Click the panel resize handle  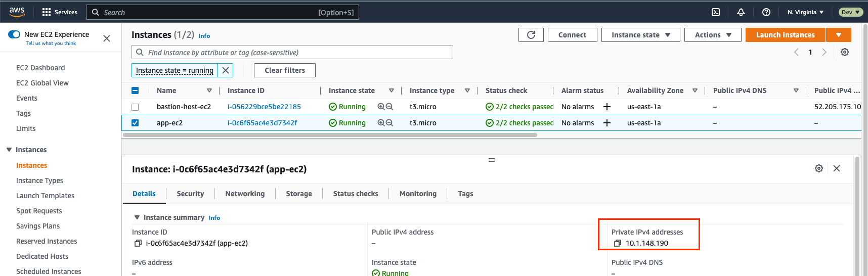pos(491,160)
